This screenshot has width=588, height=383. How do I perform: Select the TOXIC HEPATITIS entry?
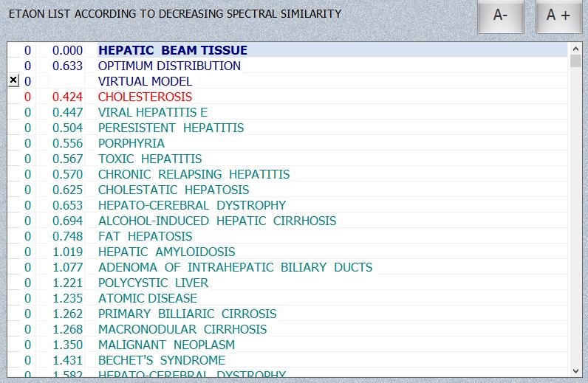click(150, 159)
